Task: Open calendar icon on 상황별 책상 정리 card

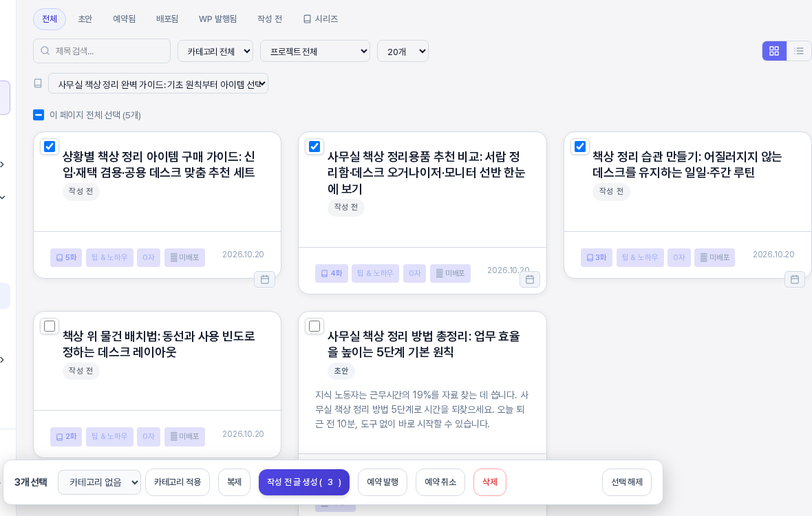Action: tap(265, 279)
